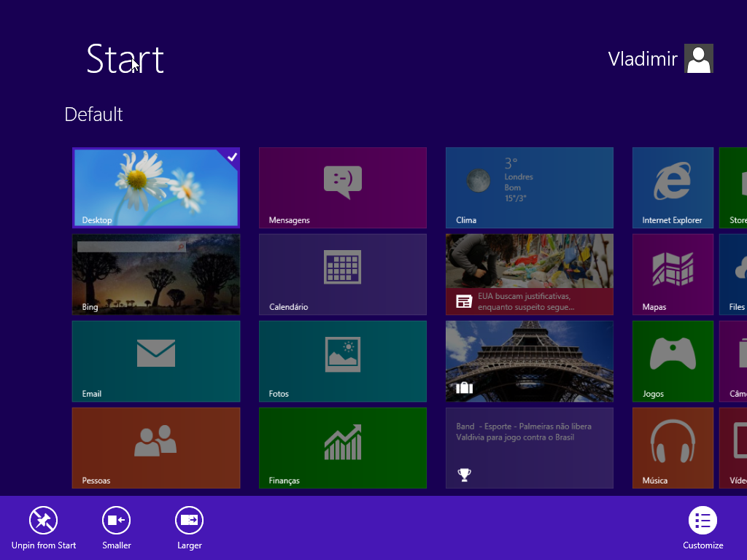The width and height of the screenshot is (747, 560).
Task: Launch Internet Explorer tile
Action: [673, 187]
